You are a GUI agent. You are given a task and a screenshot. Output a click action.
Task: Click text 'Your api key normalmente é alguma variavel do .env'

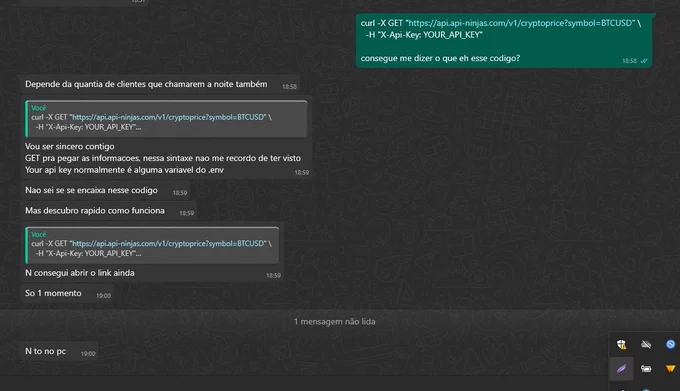point(124,170)
